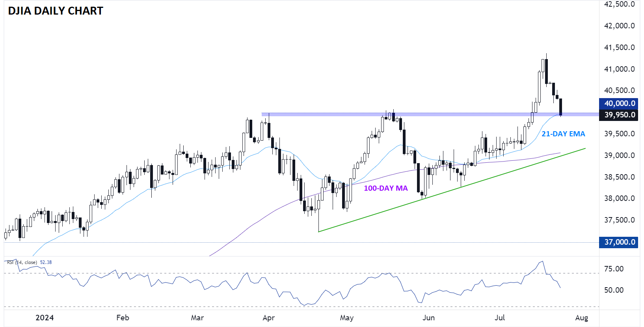
Task: Select the blue horizontal resistance zone
Action: tap(430, 115)
